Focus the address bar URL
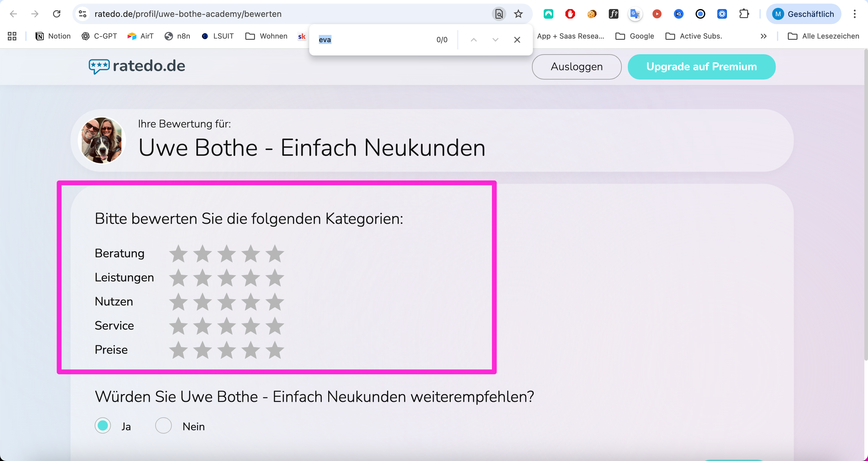The image size is (868, 461). tap(188, 14)
